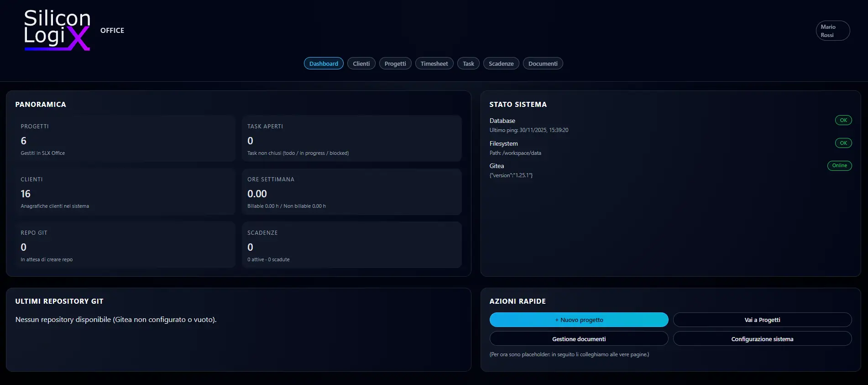Open the Documenti tab

tap(543, 63)
